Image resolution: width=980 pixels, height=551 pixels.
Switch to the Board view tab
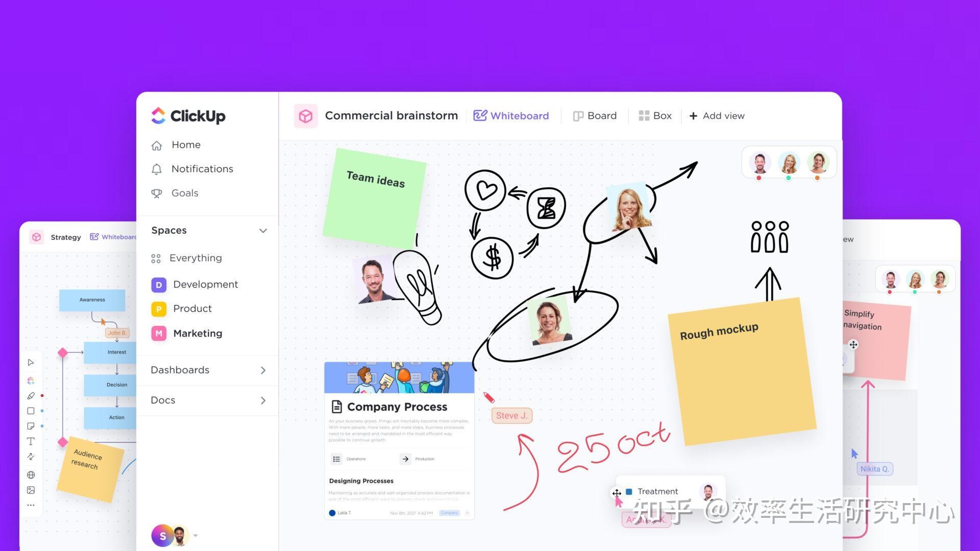[595, 116]
